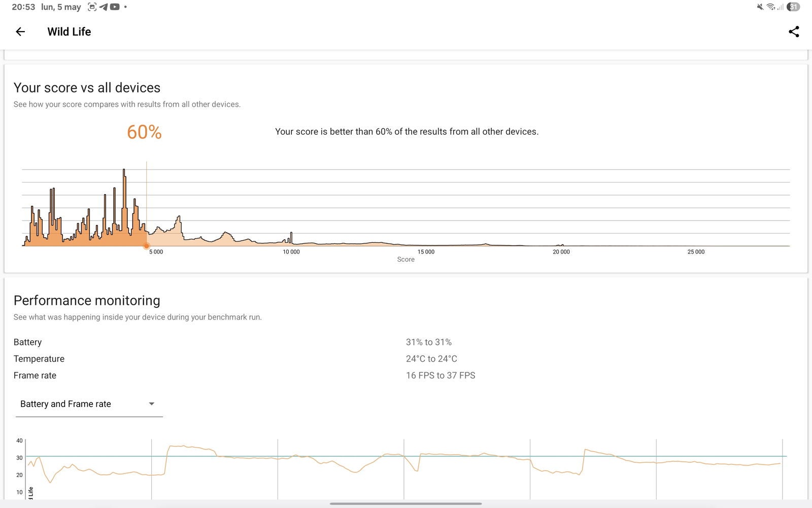Tap the Wi-Fi status icon
812x508 pixels.
[770, 7]
